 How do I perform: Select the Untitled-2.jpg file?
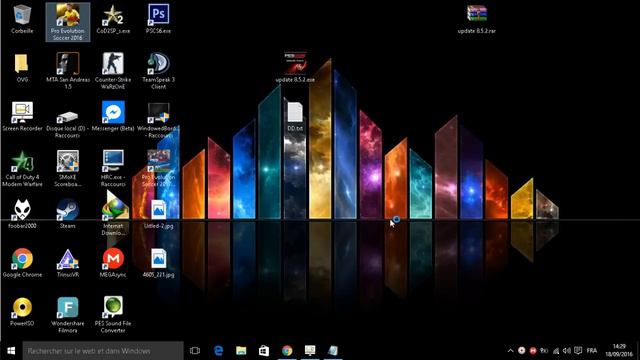point(158,214)
